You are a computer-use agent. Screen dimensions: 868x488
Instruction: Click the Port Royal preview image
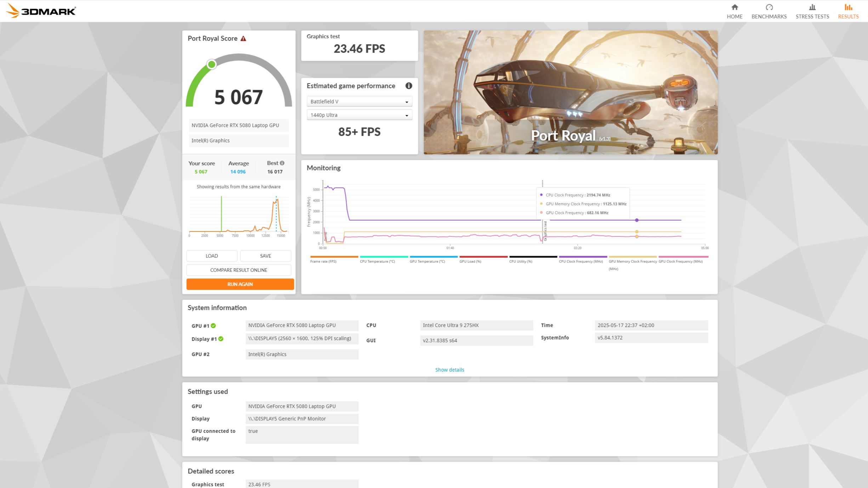pos(571,92)
